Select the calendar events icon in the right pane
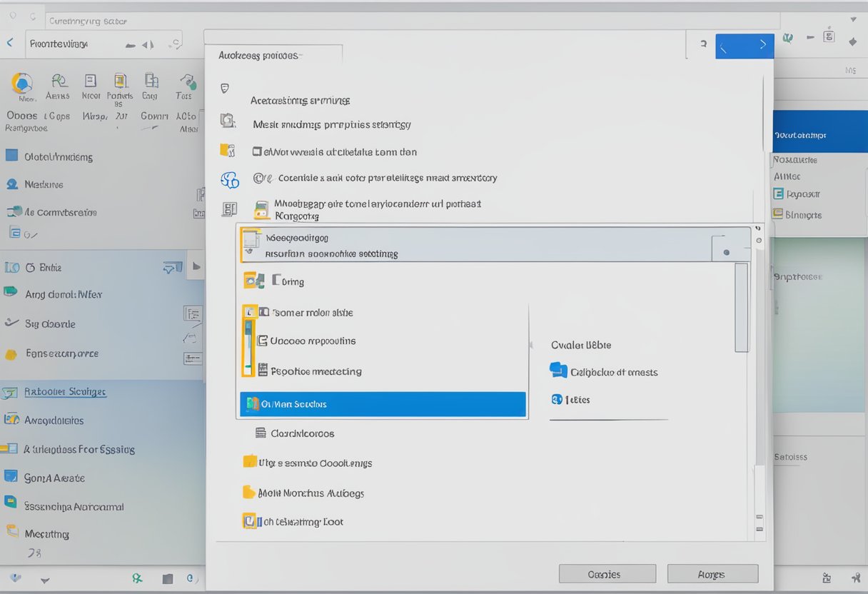This screenshot has width=868, height=594. [559, 371]
